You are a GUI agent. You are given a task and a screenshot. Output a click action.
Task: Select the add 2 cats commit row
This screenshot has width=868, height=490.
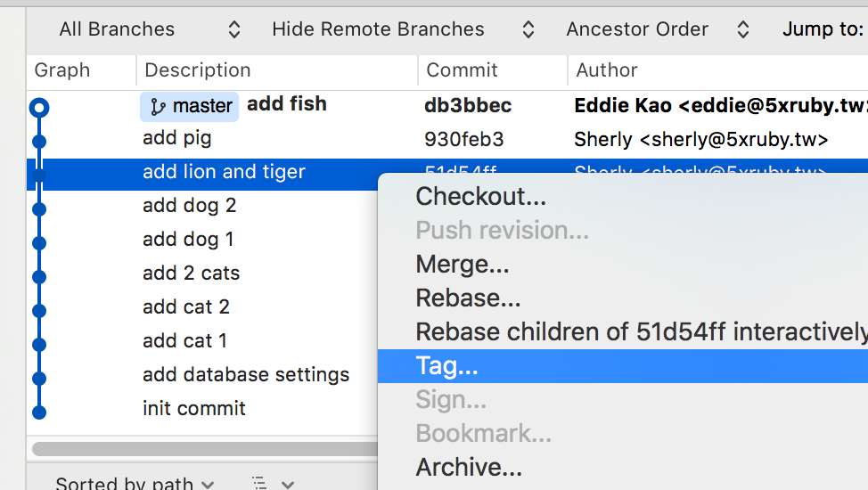point(191,274)
